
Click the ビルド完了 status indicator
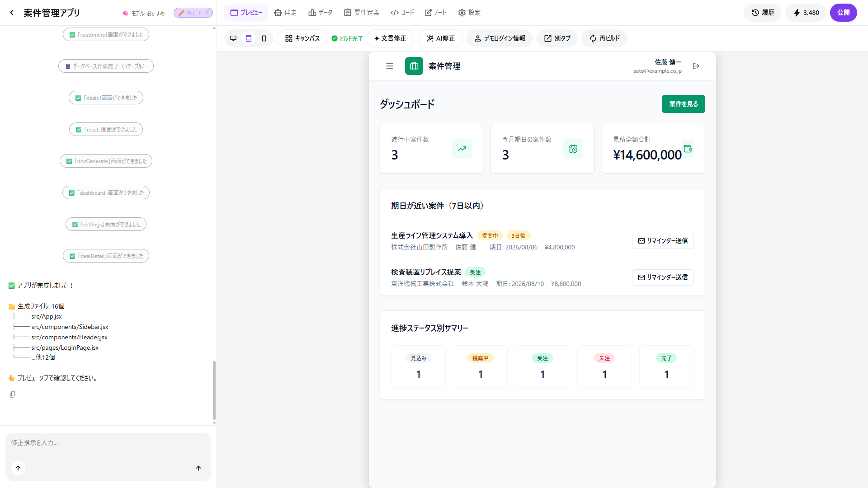[347, 38]
